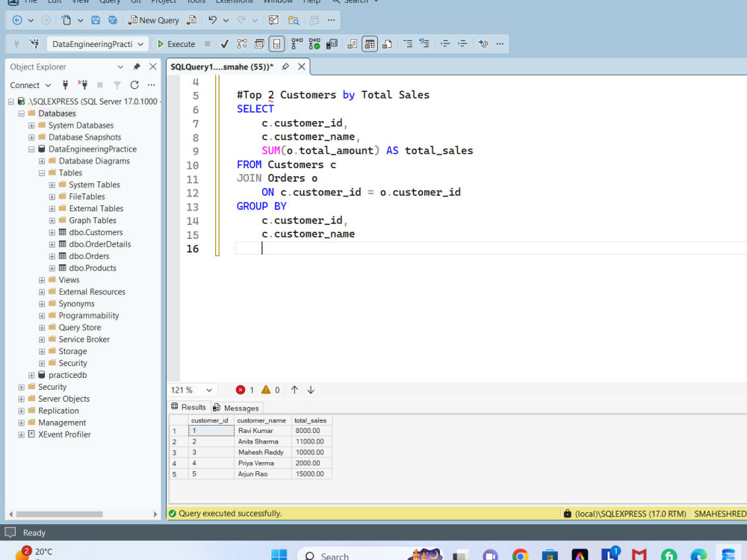This screenshot has width=747, height=560.
Task: Save the current query with Save icon
Action: click(96, 20)
